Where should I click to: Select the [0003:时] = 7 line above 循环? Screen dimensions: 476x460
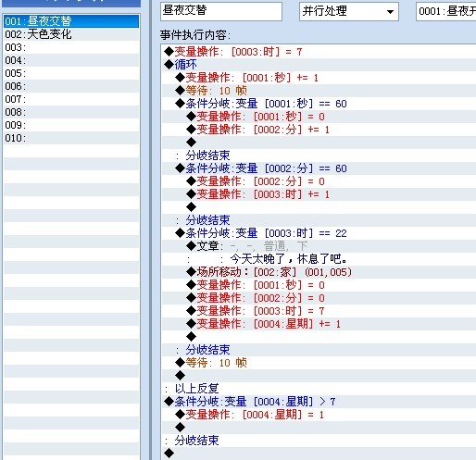(x=319, y=52)
